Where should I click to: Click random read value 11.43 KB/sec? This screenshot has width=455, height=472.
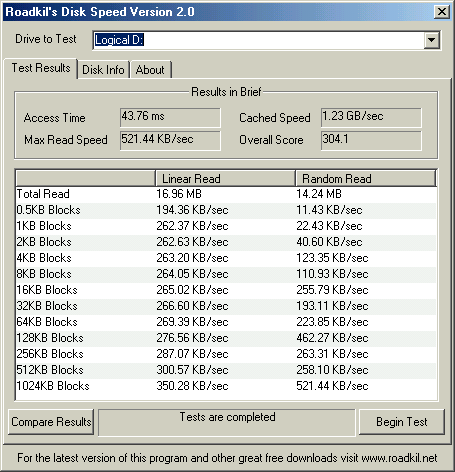329,210
